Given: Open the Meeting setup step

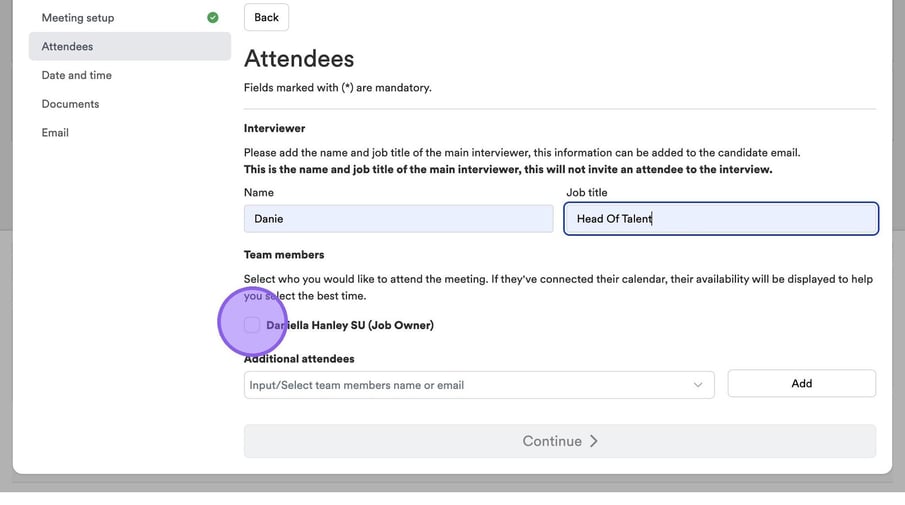Looking at the screenshot, I should pos(78,18).
